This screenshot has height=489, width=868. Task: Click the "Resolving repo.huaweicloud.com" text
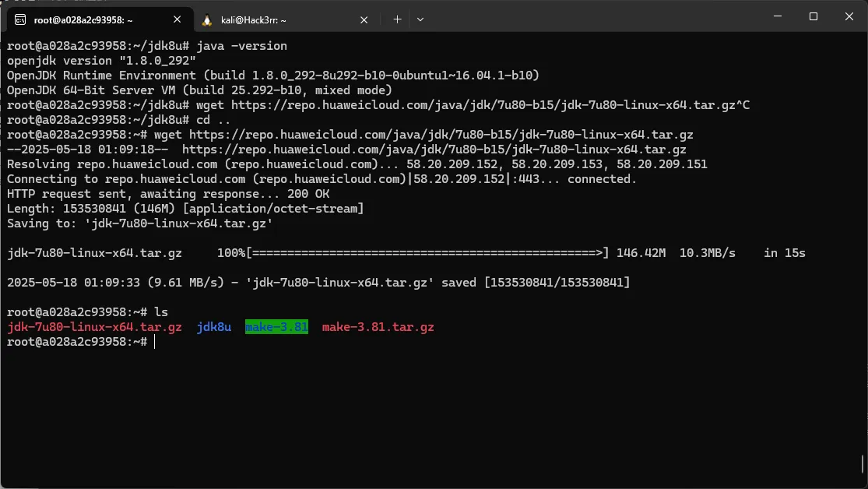(112, 164)
